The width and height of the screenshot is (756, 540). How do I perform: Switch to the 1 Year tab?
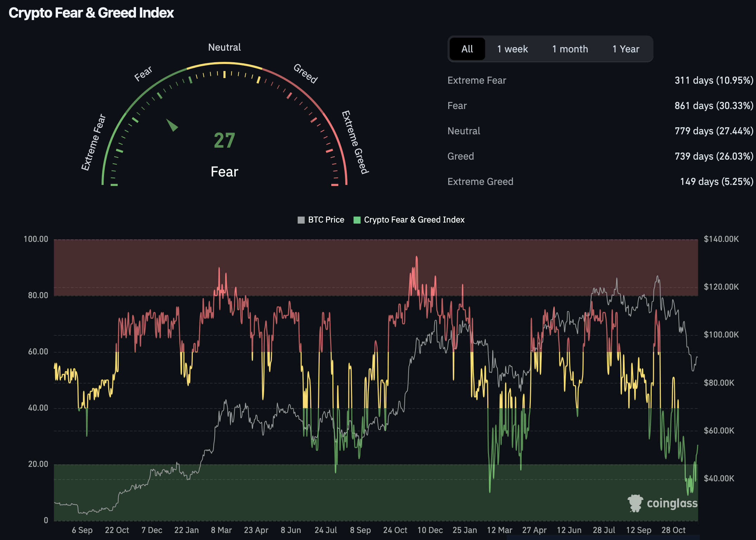click(x=626, y=49)
